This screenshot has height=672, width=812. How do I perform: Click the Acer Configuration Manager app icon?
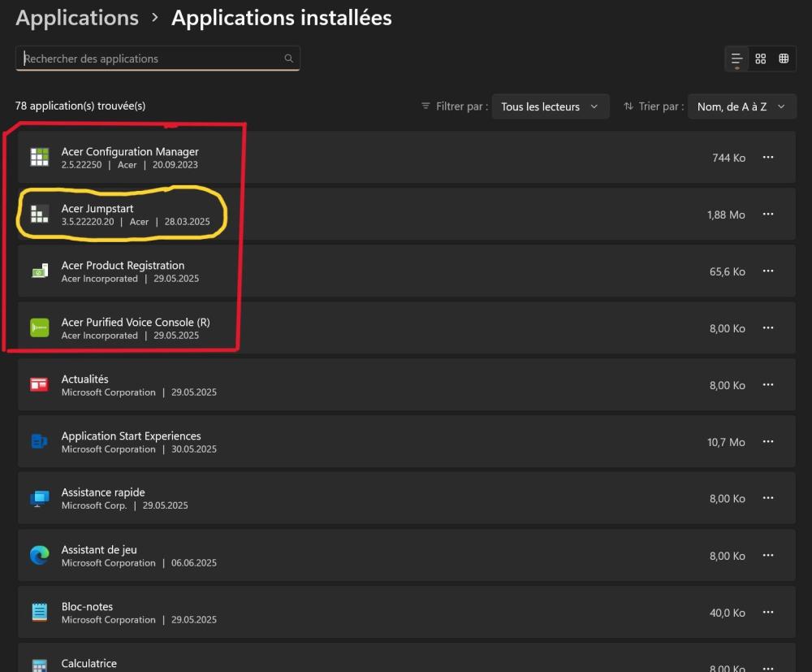click(x=39, y=158)
